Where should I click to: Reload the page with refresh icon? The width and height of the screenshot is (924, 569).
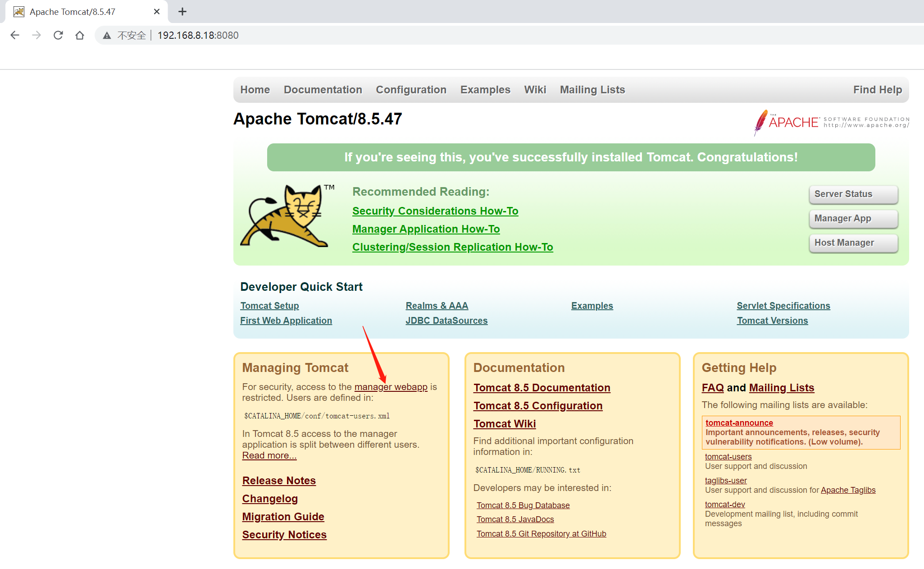[x=58, y=35]
